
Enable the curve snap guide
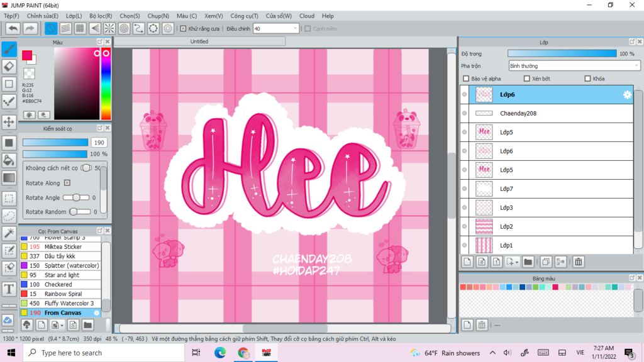(x=138, y=28)
